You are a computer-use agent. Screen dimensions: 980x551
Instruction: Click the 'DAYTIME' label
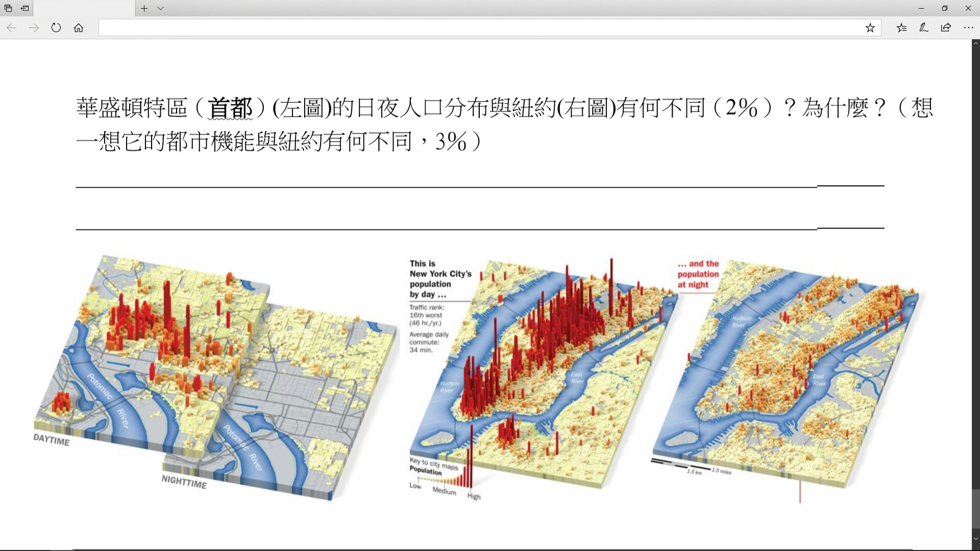click(x=51, y=440)
